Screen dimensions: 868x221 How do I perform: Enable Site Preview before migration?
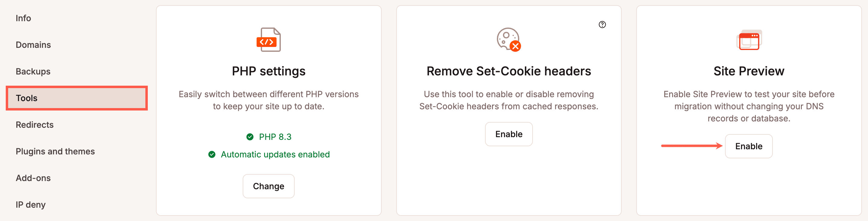[749, 146]
